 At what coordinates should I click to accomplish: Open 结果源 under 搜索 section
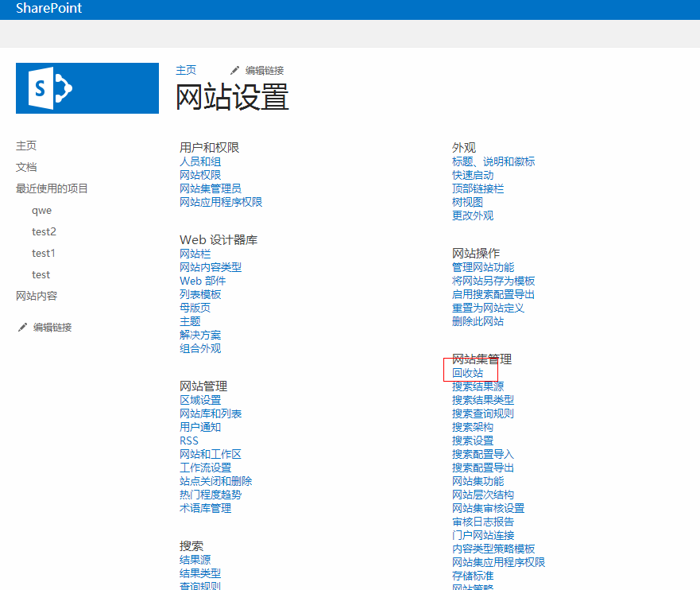(195, 560)
